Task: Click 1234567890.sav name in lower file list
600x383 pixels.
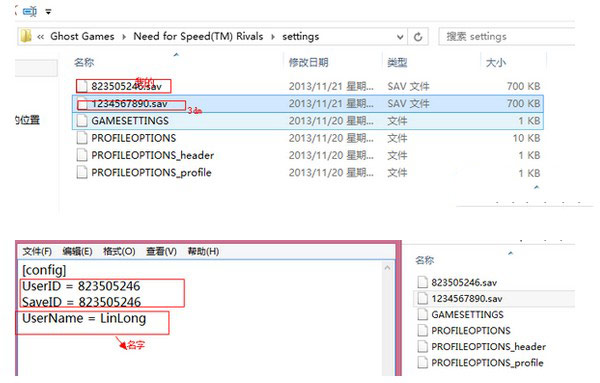Action: point(467,299)
